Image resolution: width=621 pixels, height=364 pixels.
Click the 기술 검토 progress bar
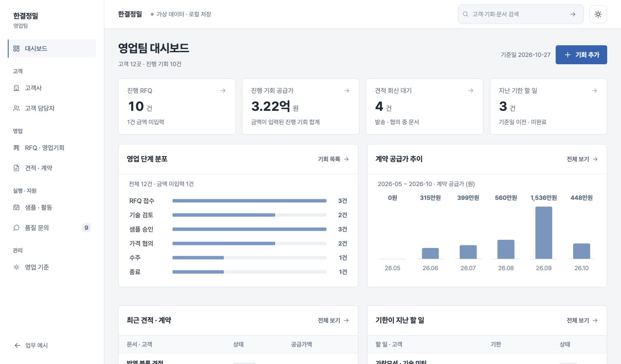click(249, 215)
